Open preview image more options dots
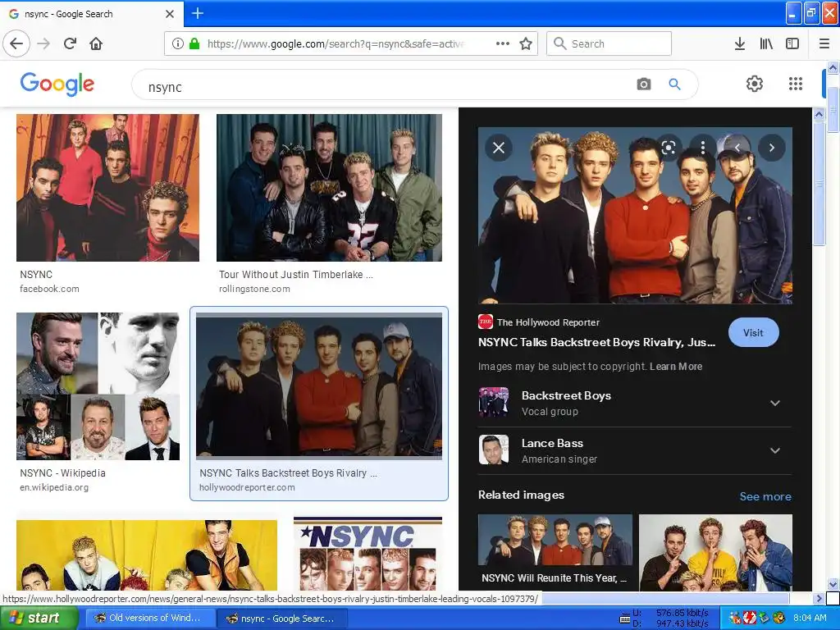Screen dimensions: 840x630 click(703, 148)
